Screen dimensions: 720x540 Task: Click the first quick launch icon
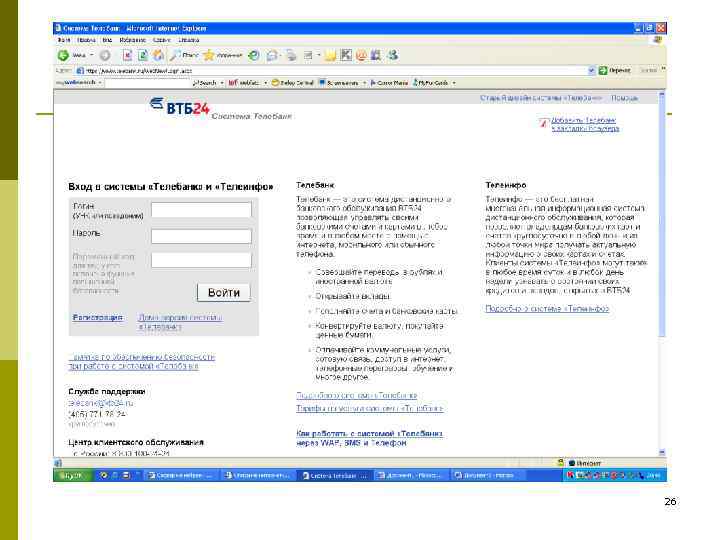pos(104,475)
